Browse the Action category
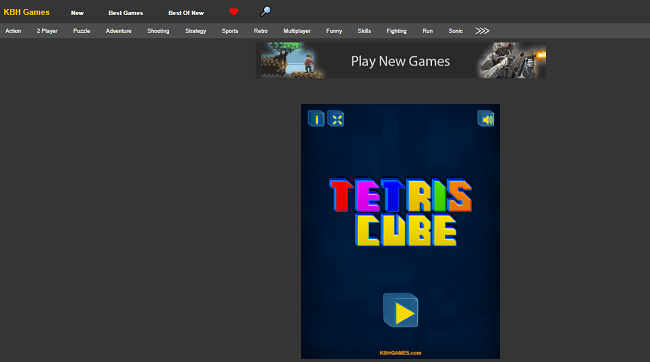Viewport: 650px width, 362px height. point(13,31)
